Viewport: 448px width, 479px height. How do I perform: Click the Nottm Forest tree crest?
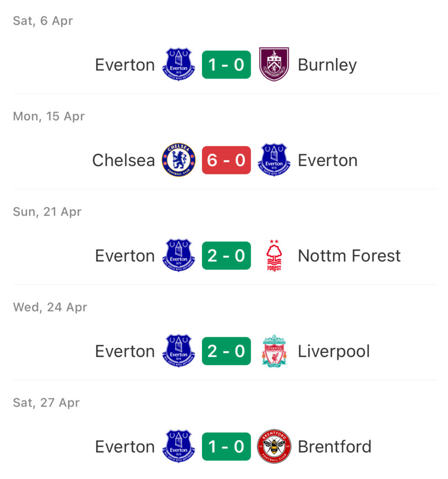pyautogui.click(x=274, y=255)
